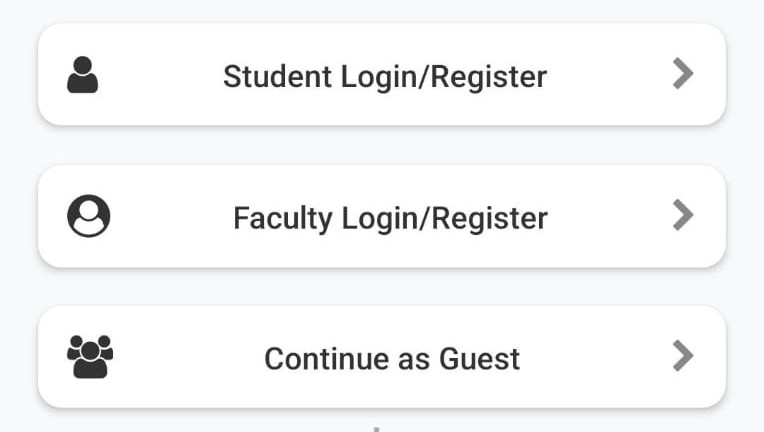
Task: Click the circular faculty avatar icon
Action: click(89, 216)
